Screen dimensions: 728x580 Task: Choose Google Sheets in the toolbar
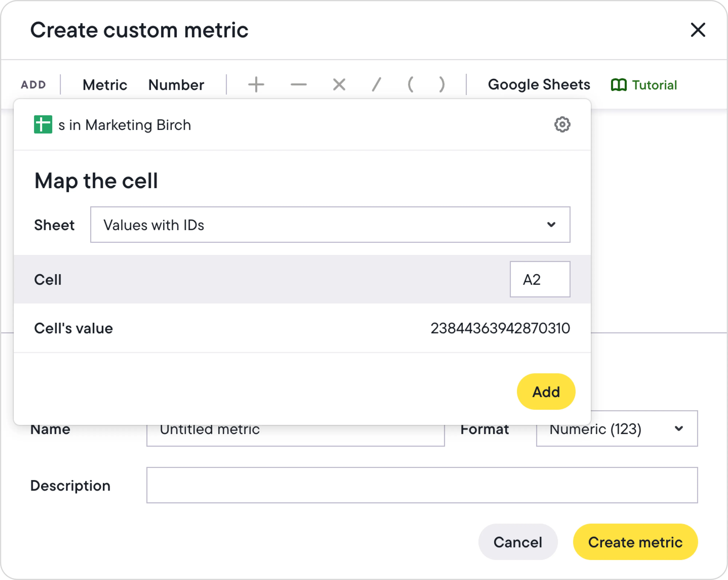coord(539,85)
